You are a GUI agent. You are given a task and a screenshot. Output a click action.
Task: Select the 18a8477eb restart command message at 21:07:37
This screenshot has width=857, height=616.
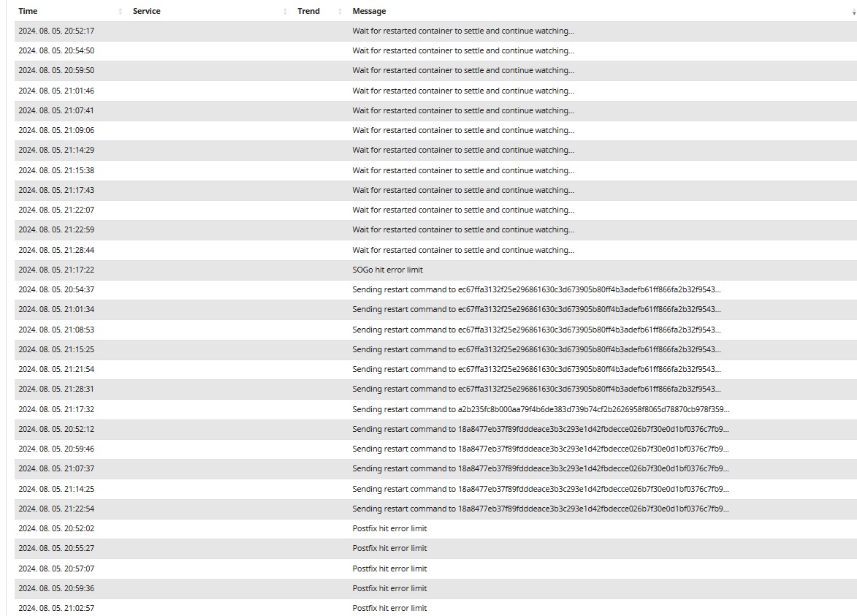(x=541, y=468)
